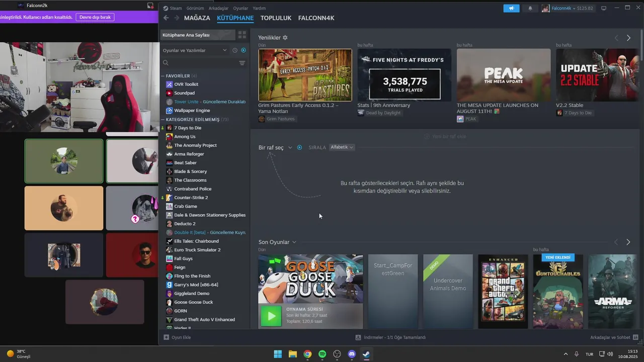Expand the Oyunlar ve Yazılımlar dropdown
The width and height of the screenshot is (644, 362).
coord(195,50)
